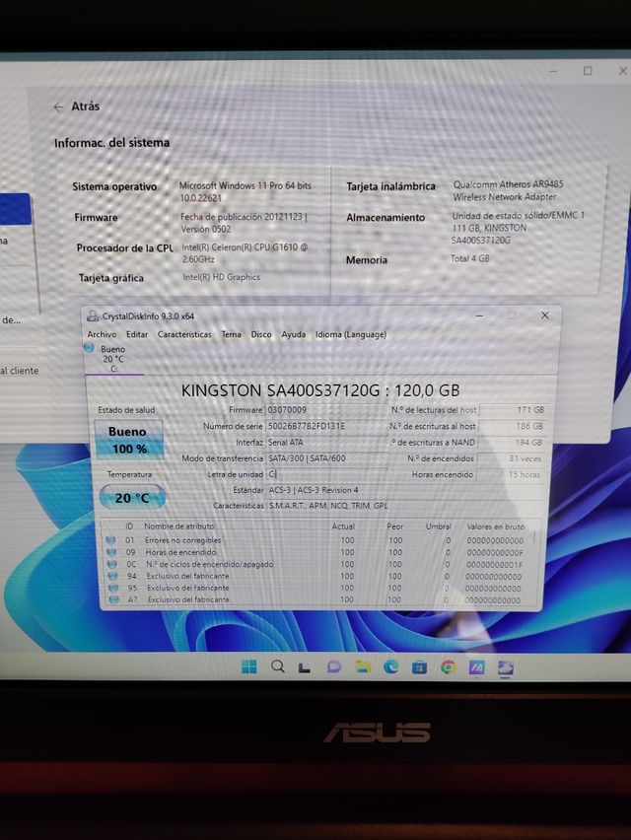Open Task View on the taskbar
This screenshot has width=631, height=840.
click(x=305, y=667)
